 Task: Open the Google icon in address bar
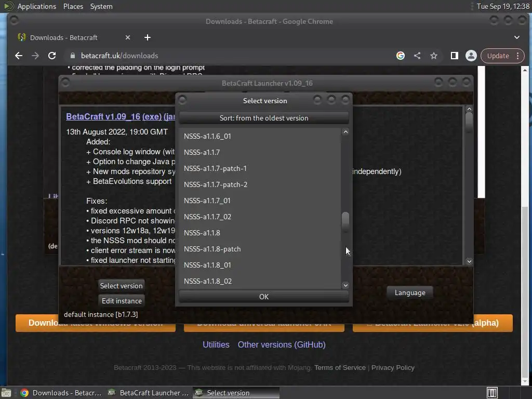401,56
